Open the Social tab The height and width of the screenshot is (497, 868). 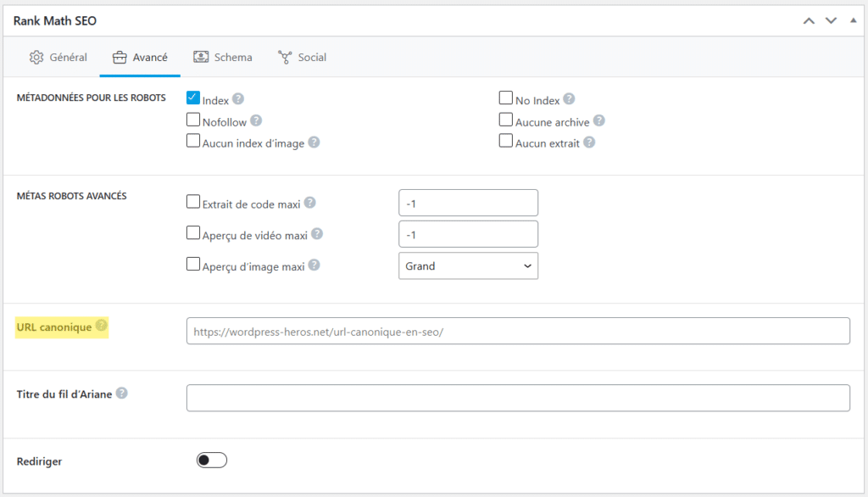[303, 57]
